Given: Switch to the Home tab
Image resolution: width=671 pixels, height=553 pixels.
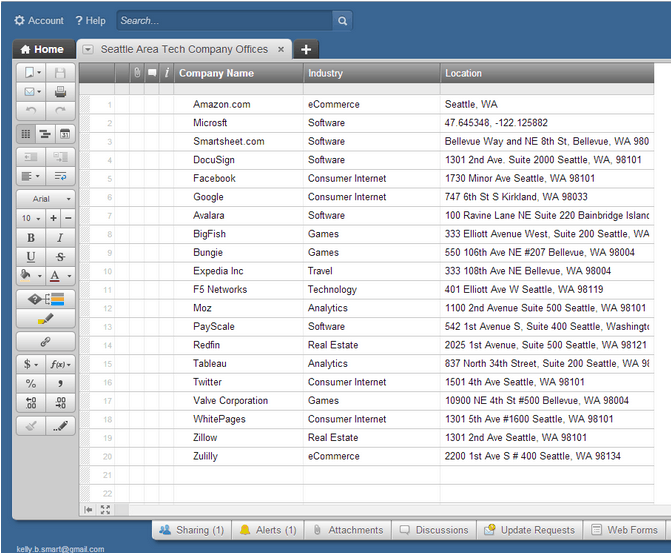Looking at the screenshot, I should point(43,49).
